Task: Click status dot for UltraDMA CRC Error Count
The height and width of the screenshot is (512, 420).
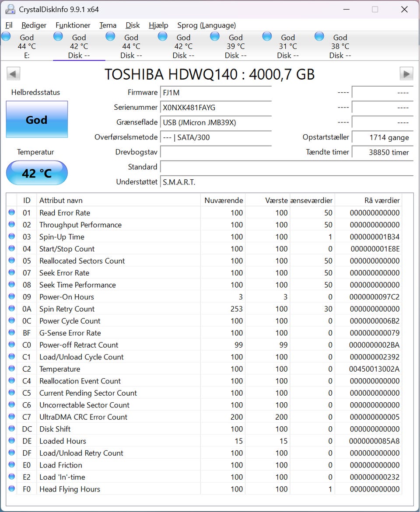Action: (12, 416)
